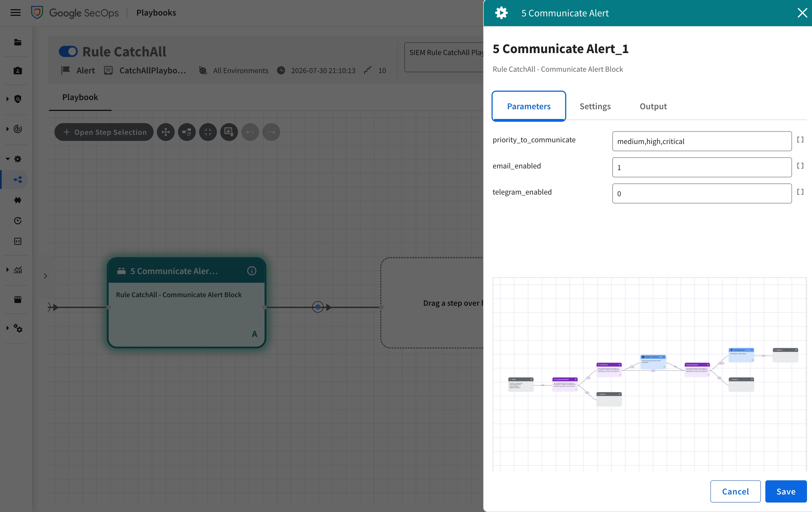The image size is (812, 512).
Task: Click the block flow preview thumbnail
Action: point(650,374)
